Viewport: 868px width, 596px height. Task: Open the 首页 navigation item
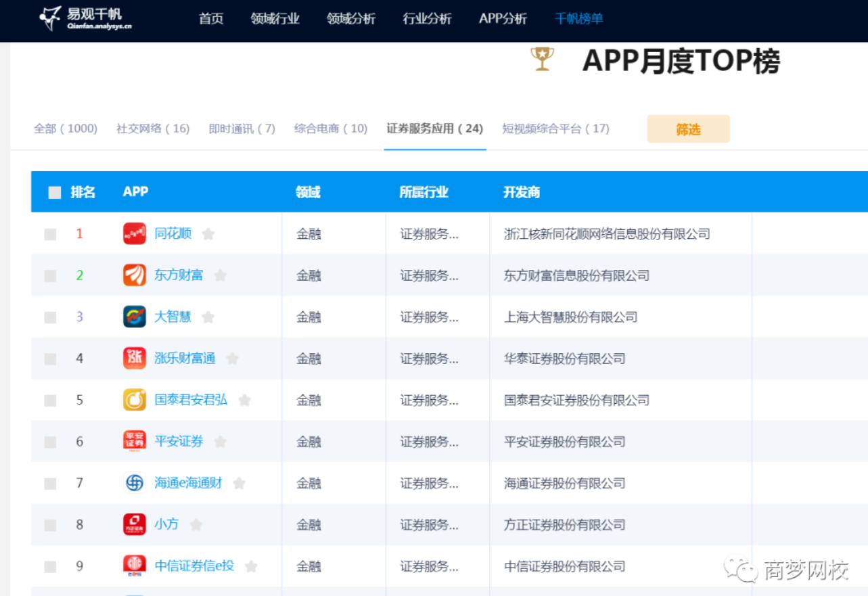coord(211,19)
